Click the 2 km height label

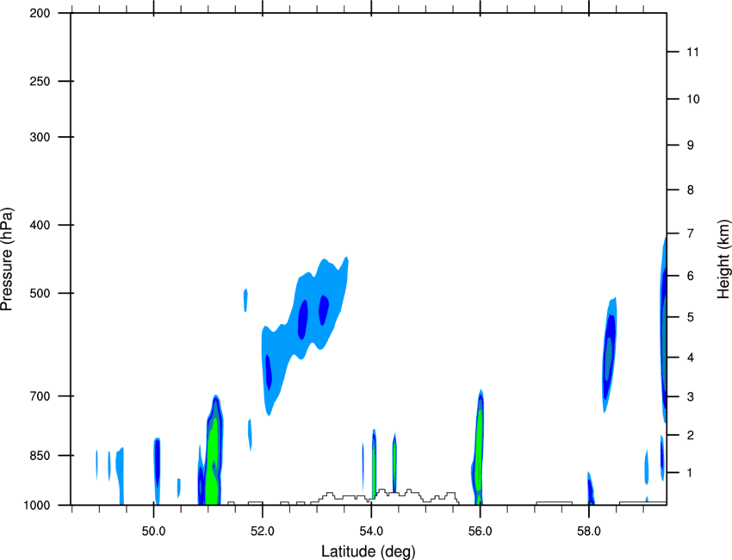691,435
